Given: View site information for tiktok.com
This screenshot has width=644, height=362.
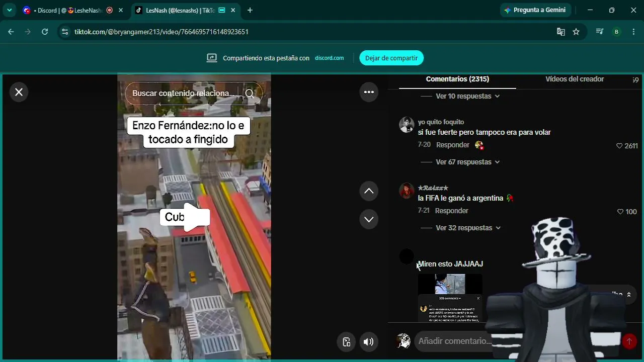Looking at the screenshot, I should click(64, 32).
